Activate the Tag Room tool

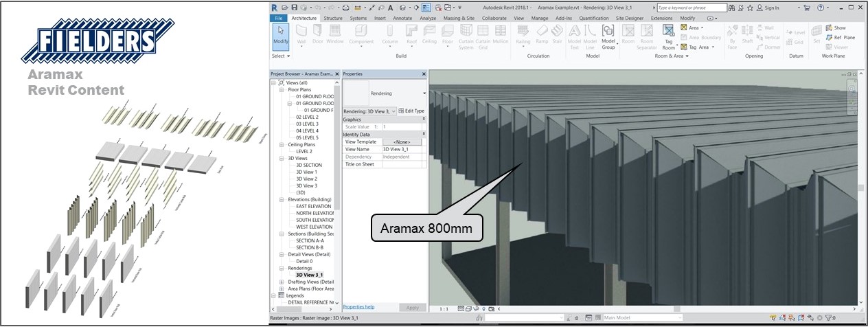tap(669, 38)
